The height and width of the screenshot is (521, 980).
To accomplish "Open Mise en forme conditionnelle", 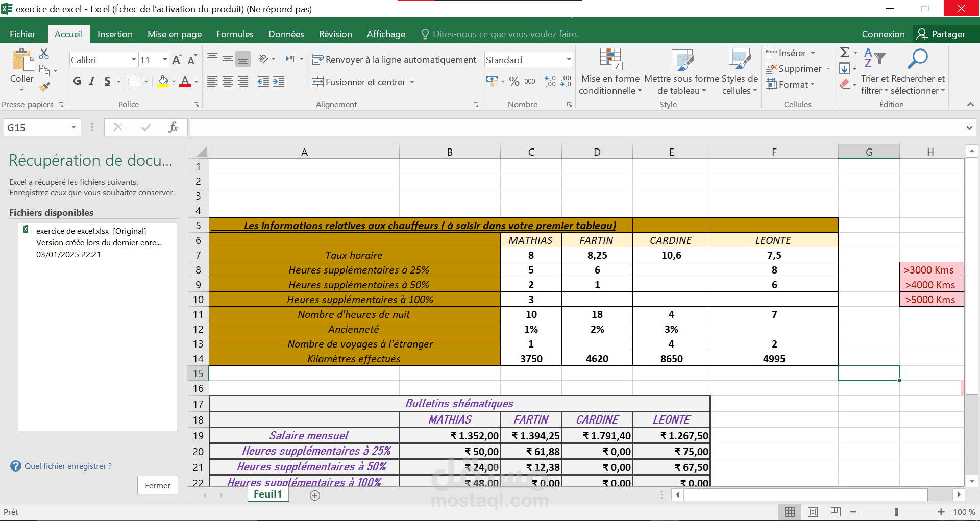I will click(610, 71).
